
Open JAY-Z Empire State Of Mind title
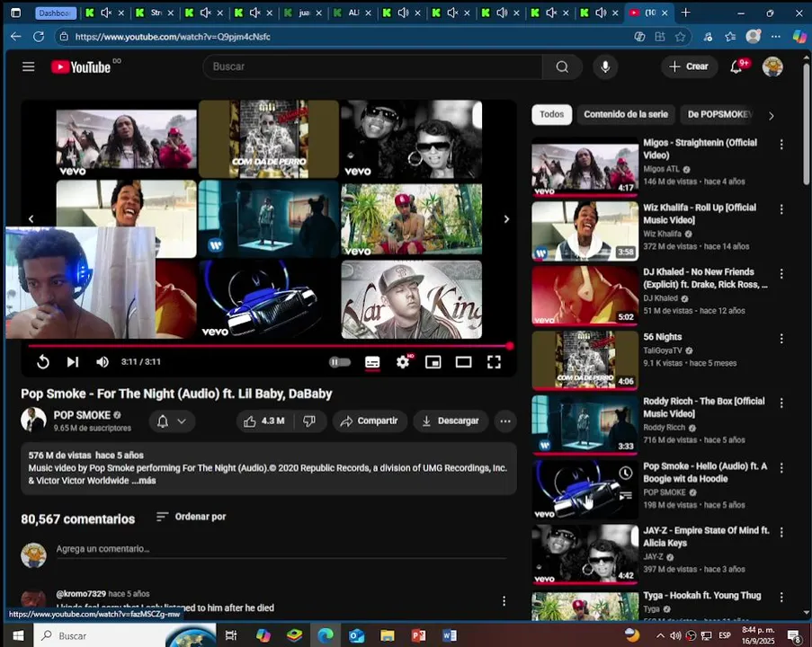(706, 536)
